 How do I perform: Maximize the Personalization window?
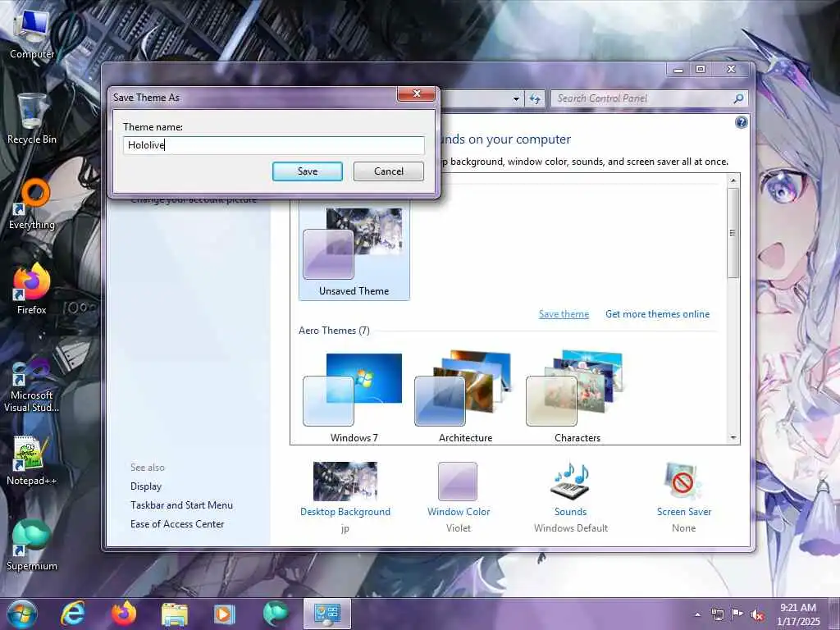click(701, 70)
